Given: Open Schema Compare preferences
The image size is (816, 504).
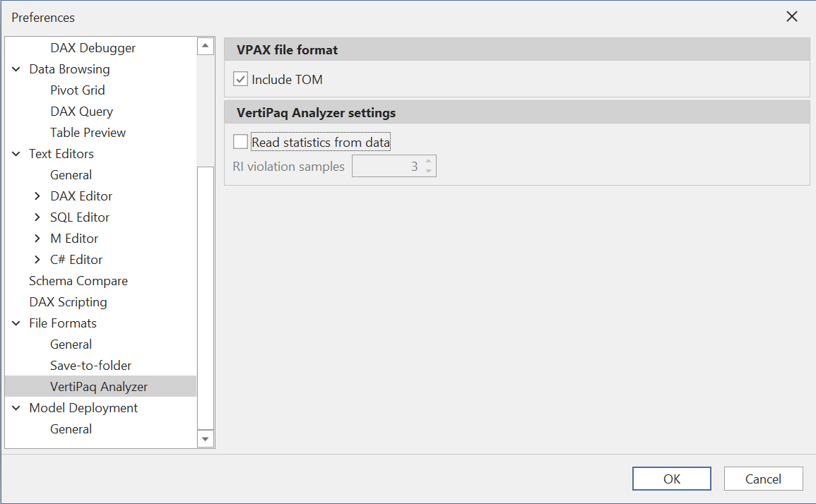Looking at the screenshot, I should coord(78,281).
